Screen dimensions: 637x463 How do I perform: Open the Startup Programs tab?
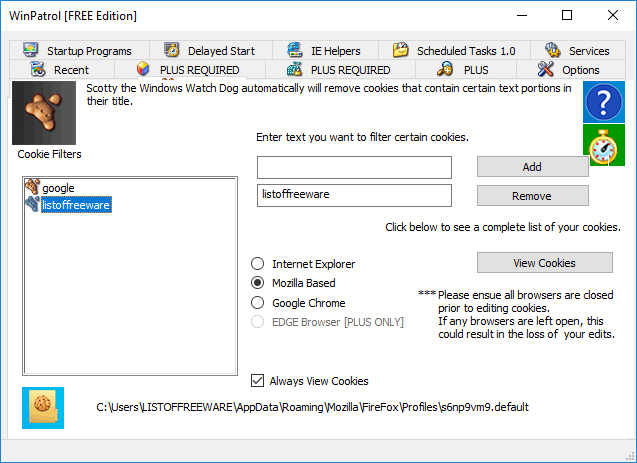[x=79, y=50]
